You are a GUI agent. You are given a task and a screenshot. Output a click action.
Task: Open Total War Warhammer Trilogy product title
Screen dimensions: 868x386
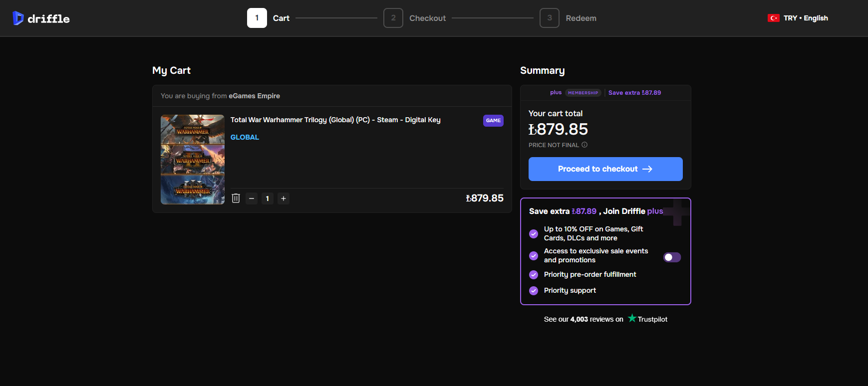(335, 120)
